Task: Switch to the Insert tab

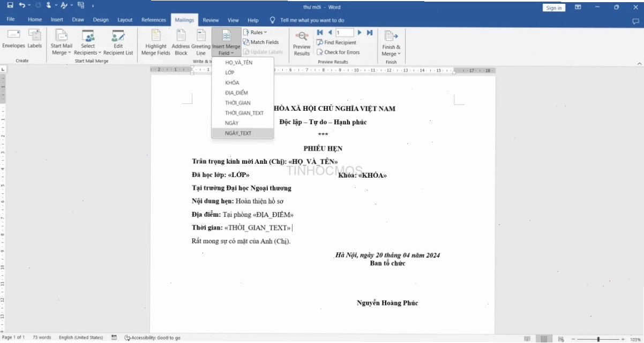Action: click(57, 20)
